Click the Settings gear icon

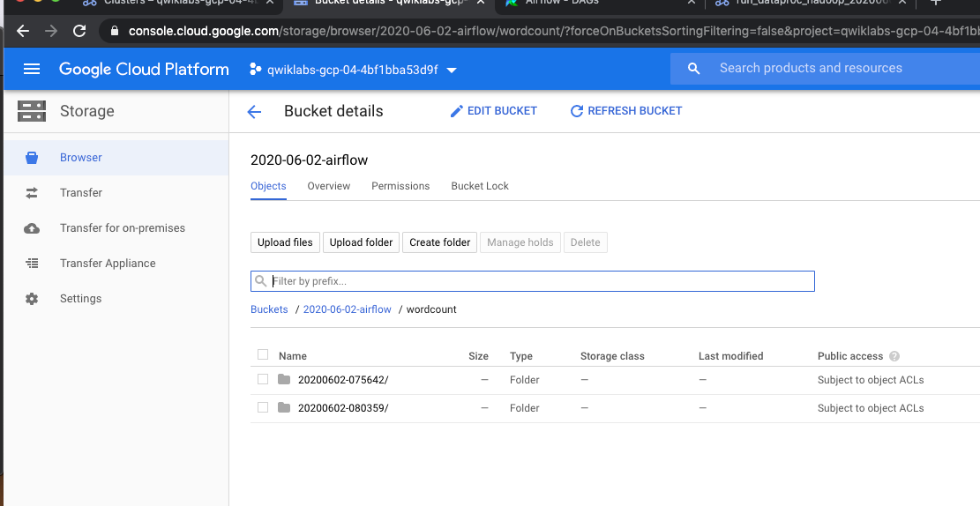[32, 299]
